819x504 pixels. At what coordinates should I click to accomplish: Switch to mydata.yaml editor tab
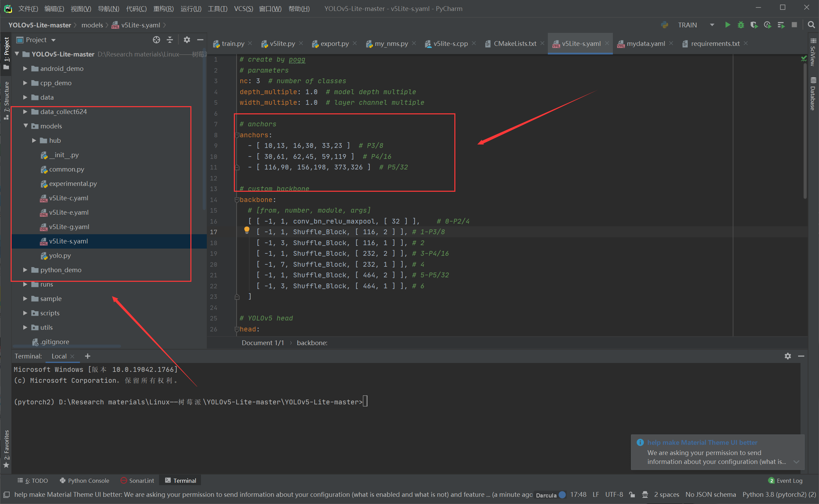point(645,43)
